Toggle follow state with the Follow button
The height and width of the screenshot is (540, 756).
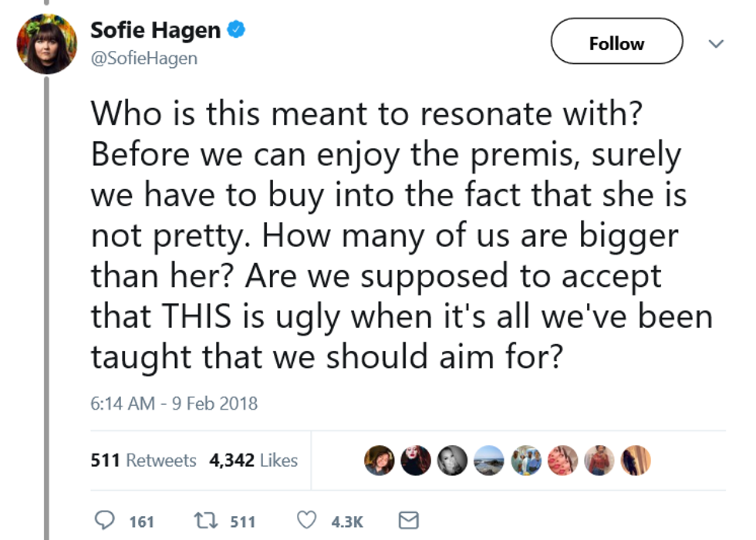tap(616, 42)
